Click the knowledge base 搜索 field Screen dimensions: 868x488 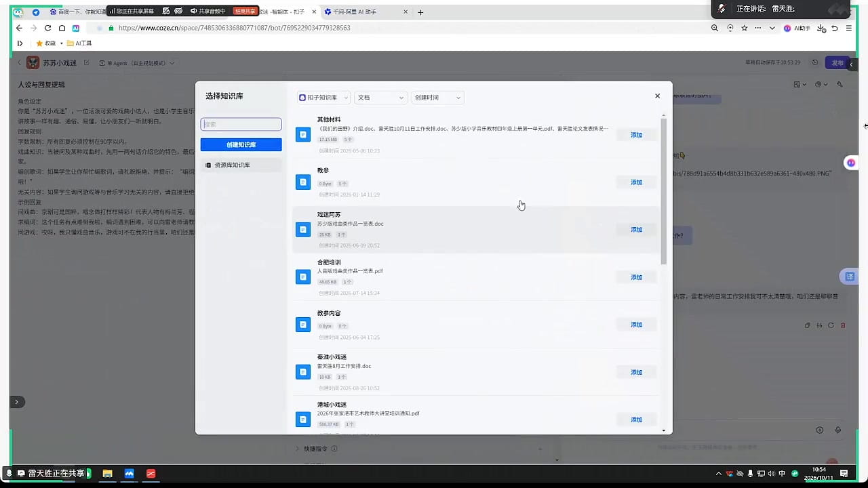tap(241, 125)
